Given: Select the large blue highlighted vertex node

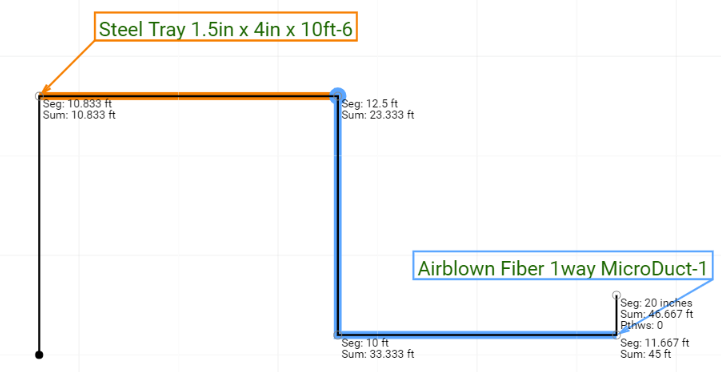Looking at the screenshot, I should point(338,95).
